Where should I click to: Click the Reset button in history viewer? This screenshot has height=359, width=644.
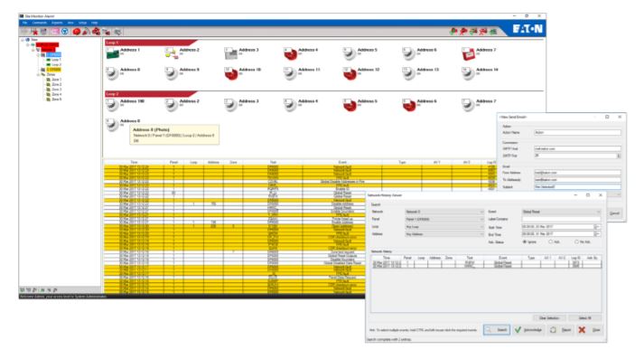[x=561, y=330]
